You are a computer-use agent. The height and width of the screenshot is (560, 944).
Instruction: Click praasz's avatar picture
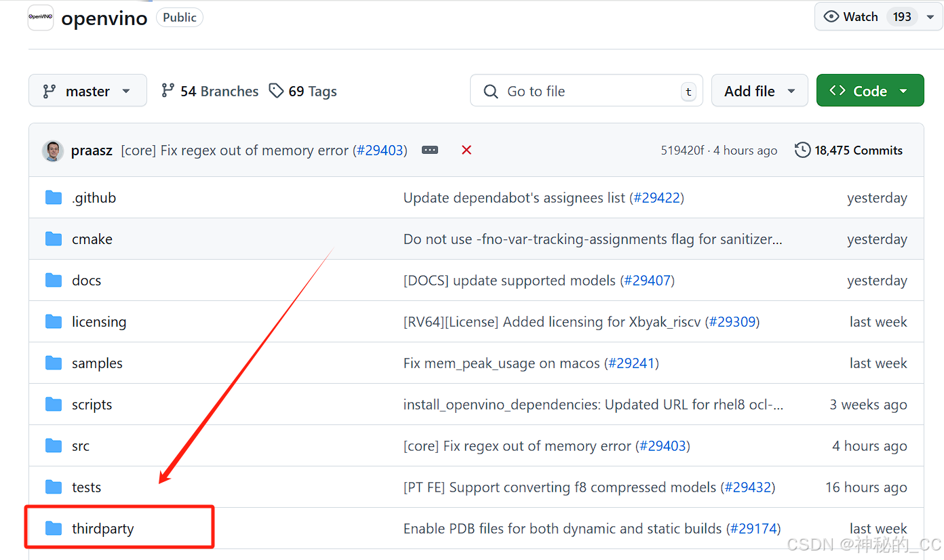pyautogui.click(x=52, y=151)
